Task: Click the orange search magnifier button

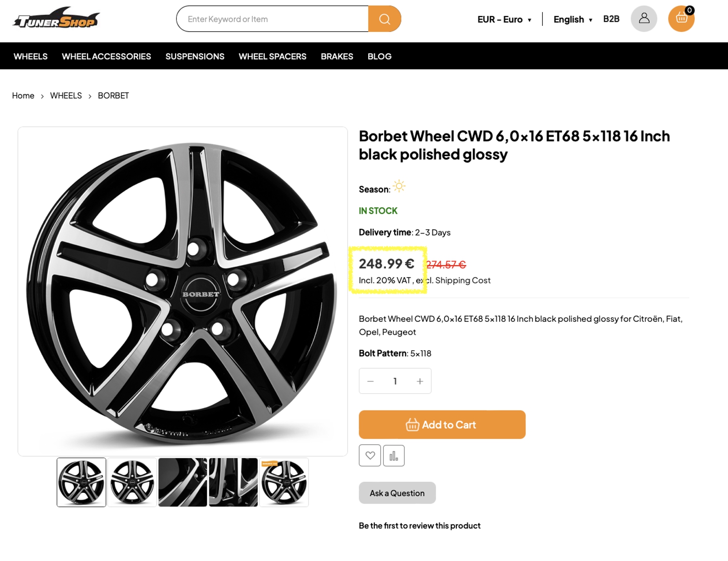Action: tap(384, 19)
